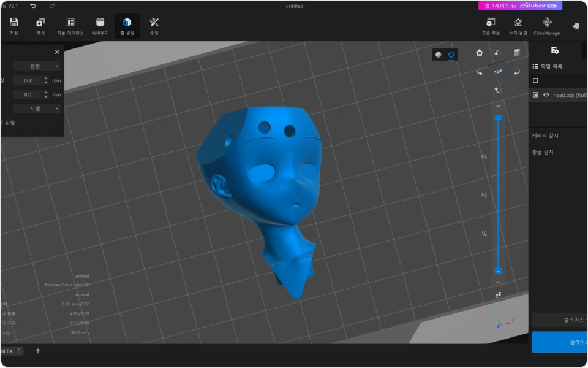Rotate view with arrow below TOP cube
588x368 pixels.
[497, 90]
